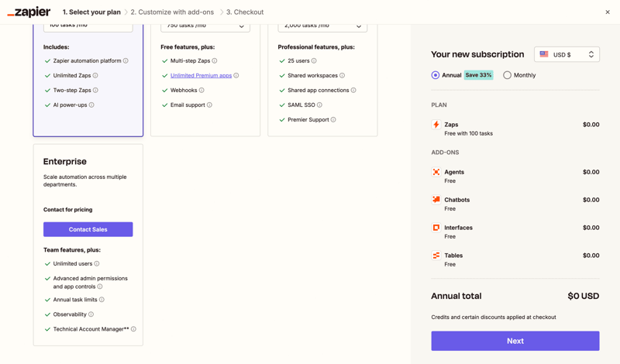Click info icon beside Shared app connections
Image resolution: width=620 pixels, height=364 pixels.
353,90
